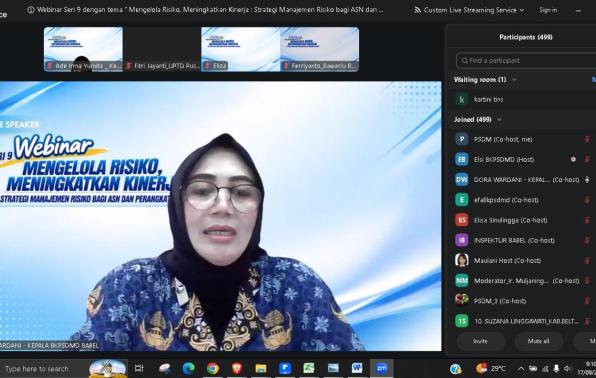Click the meeting info icon beside webinar title

(31, 10)
